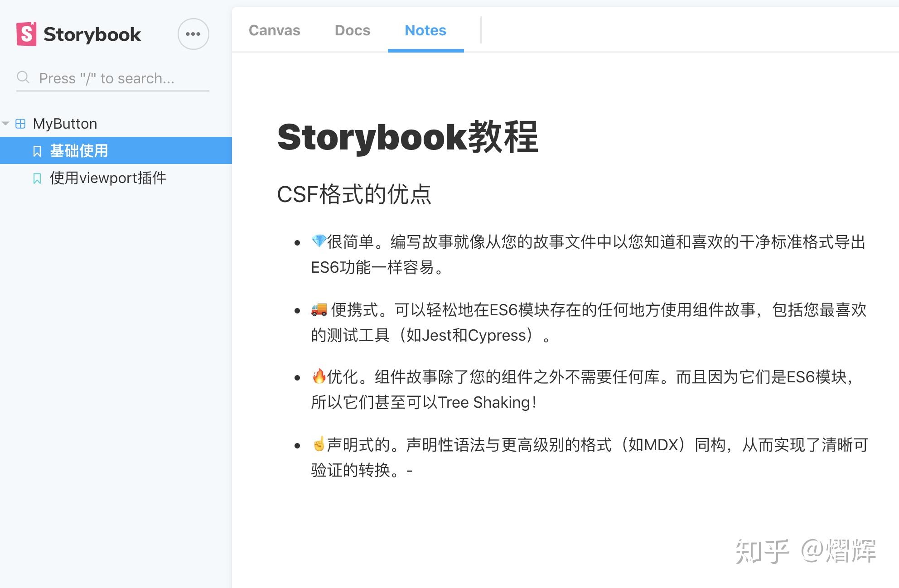Viewport: 899px width, 588px height.
Task: Switch to the Canvas tab
Action: coord(274,30)
